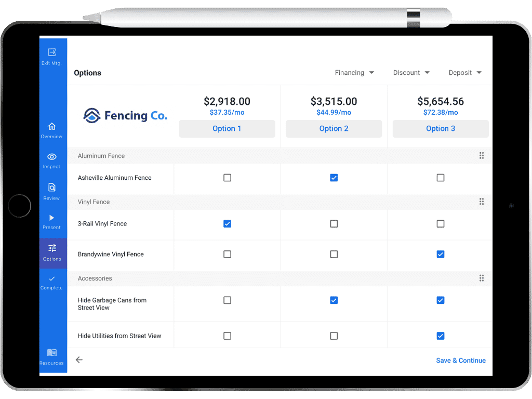
Task: Click the back arrow icon
Action: coord(79,360)
